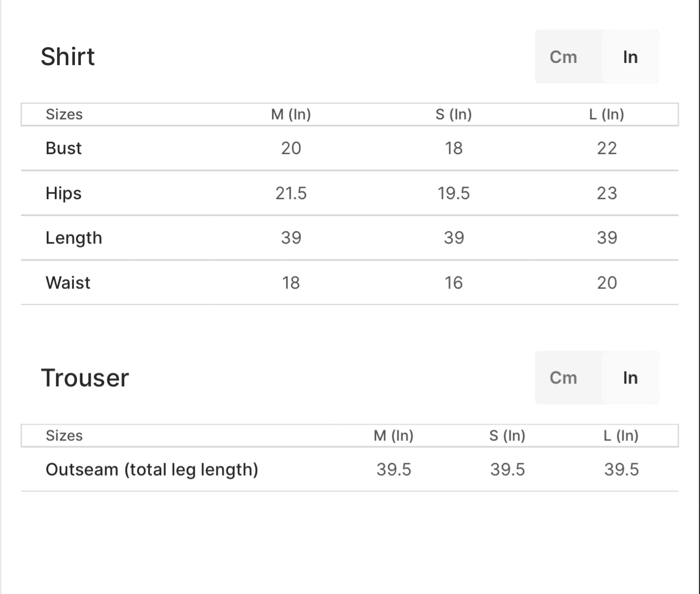Click the Bust large value 22

607,148
